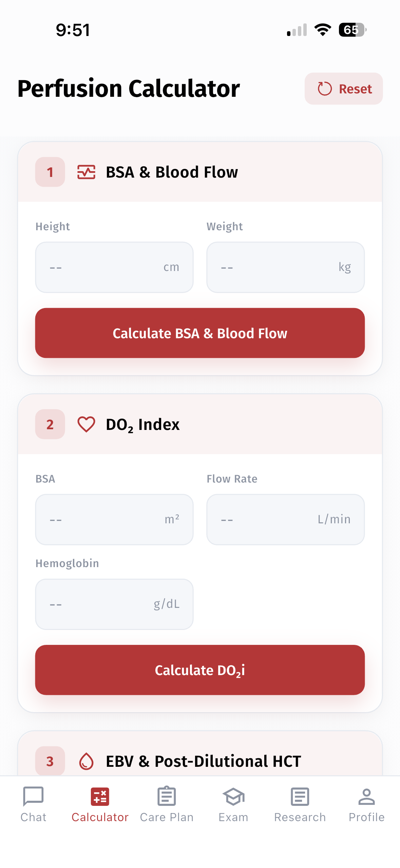Click the waveform icon beside BSA & Blood Flow

86,172
